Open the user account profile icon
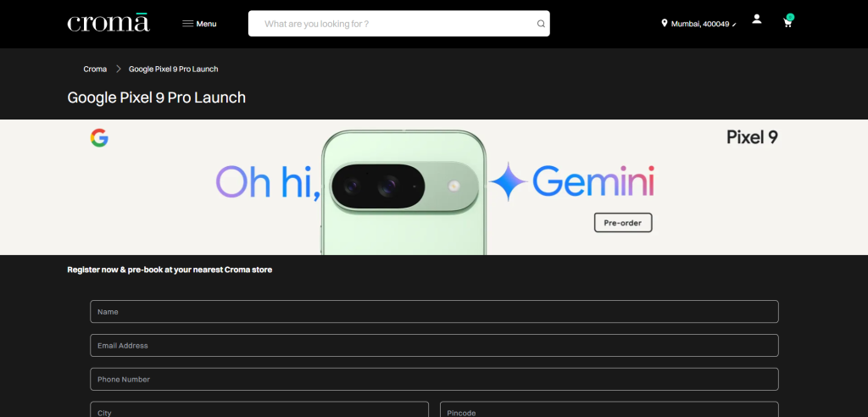Viewport: 868px width, 417px height. (x=757, y=19)
